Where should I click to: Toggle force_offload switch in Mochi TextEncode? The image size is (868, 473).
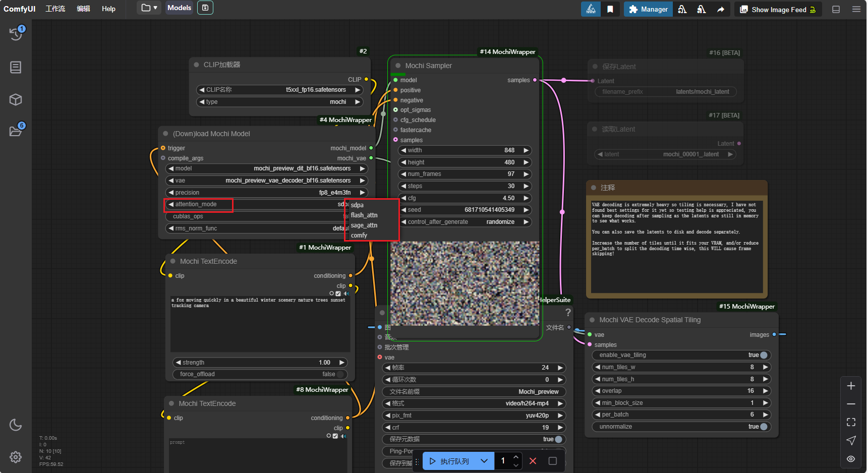pos(340,374)
